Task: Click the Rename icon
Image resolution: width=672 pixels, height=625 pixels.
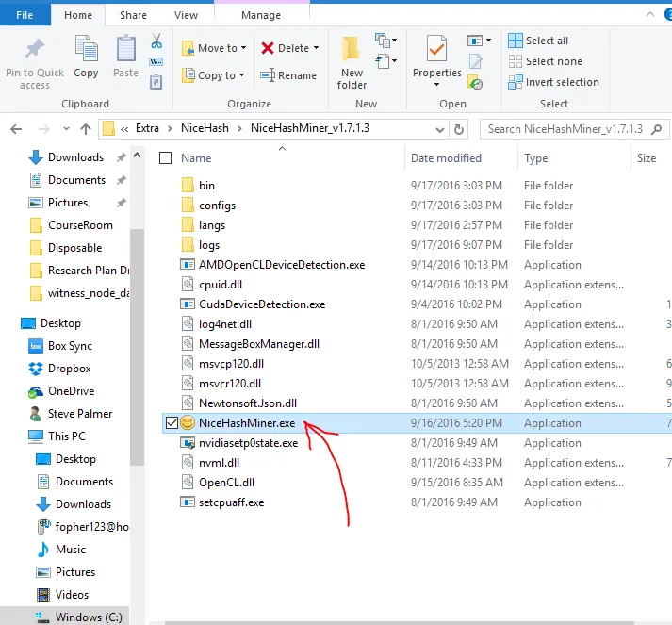Action: click(x=268, y=75)
